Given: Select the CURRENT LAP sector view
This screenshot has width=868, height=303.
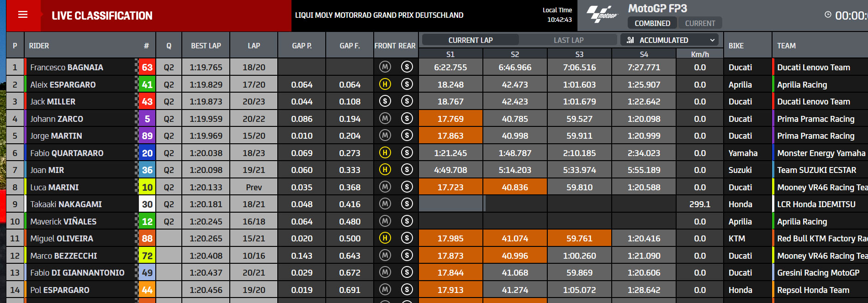Looking at the screenshot, I should [x=471, y=40].
